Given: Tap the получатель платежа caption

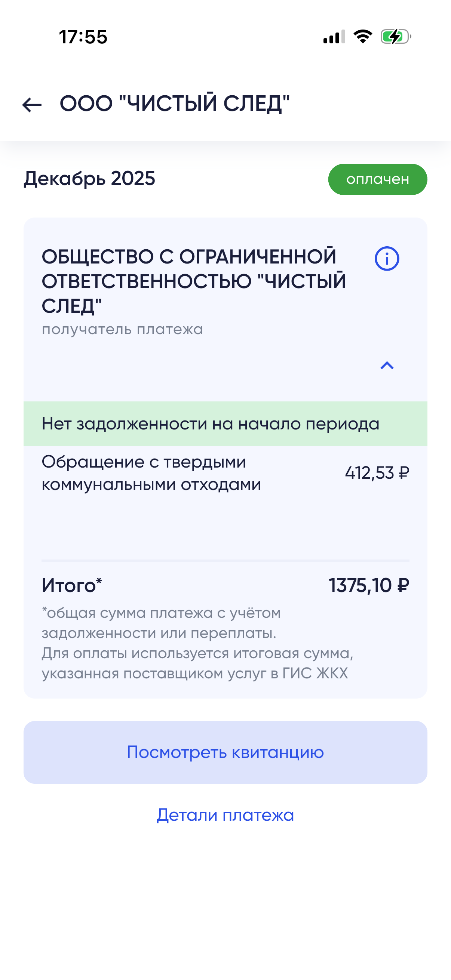Looking at the screenshot, I should click(x=122, y=329).
